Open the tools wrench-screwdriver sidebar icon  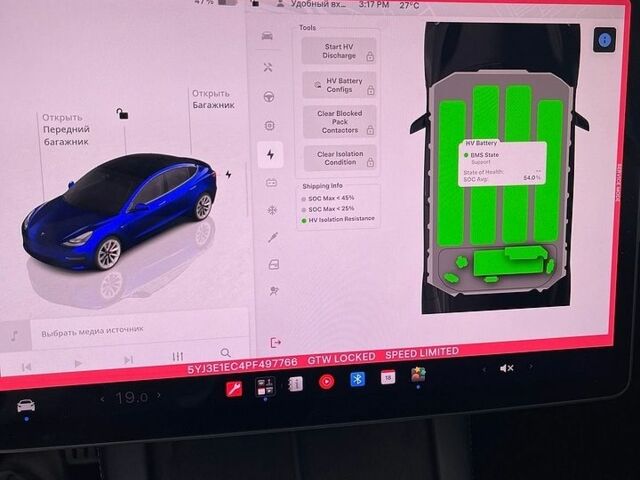coord(268,67)
